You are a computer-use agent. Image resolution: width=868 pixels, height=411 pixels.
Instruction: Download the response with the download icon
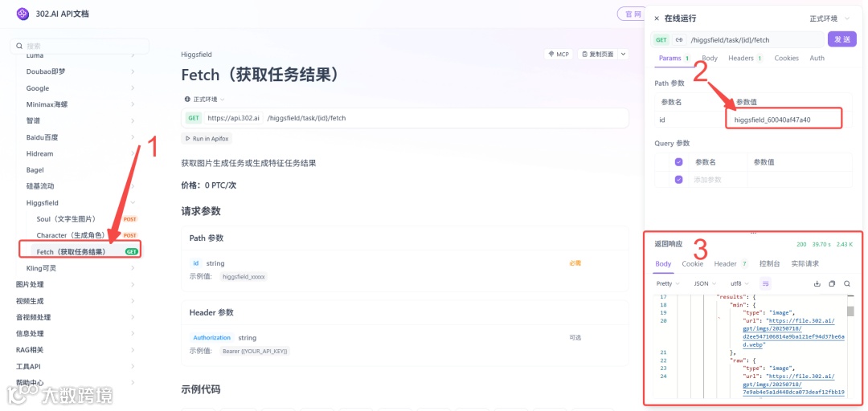click(x=817, y=283)
